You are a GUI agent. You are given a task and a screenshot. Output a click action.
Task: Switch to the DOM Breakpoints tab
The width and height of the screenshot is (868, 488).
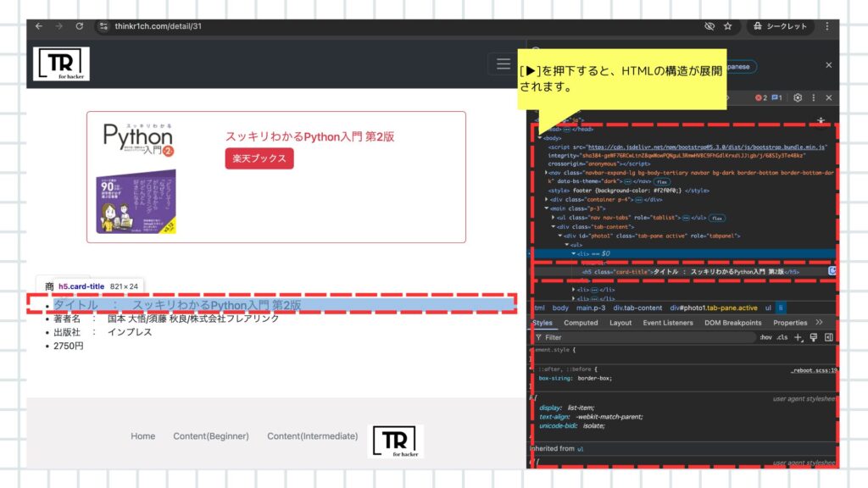[x=732, y=323]
